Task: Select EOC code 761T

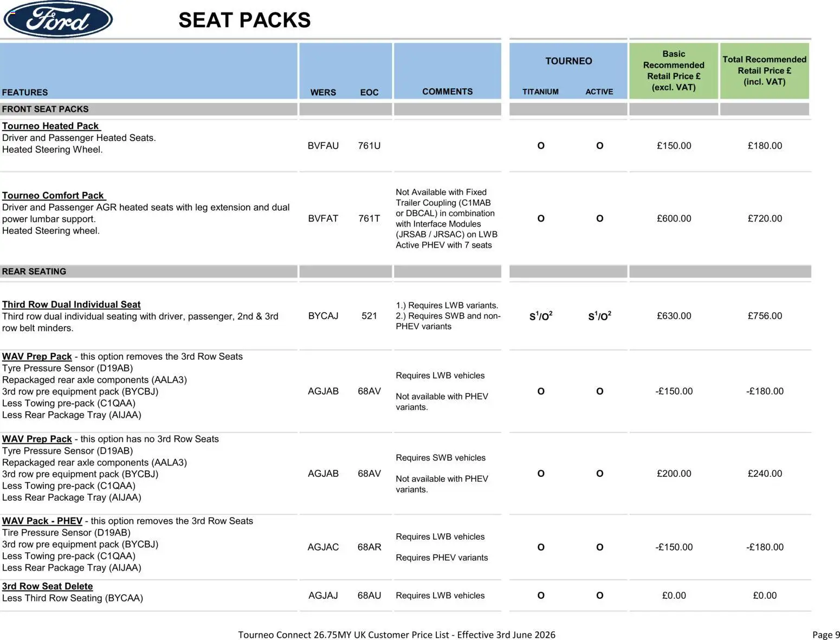Action: pos(369,218)
